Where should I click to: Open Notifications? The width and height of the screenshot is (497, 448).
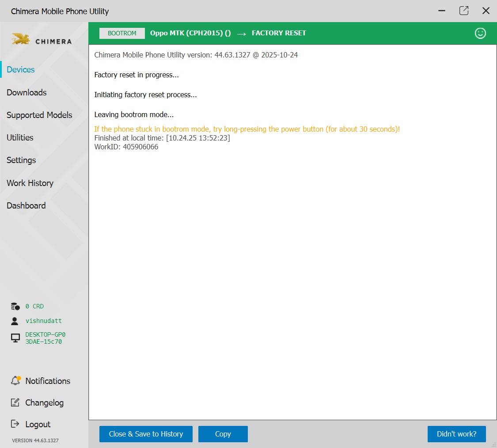pyautogui.click(x=48, y=381)
